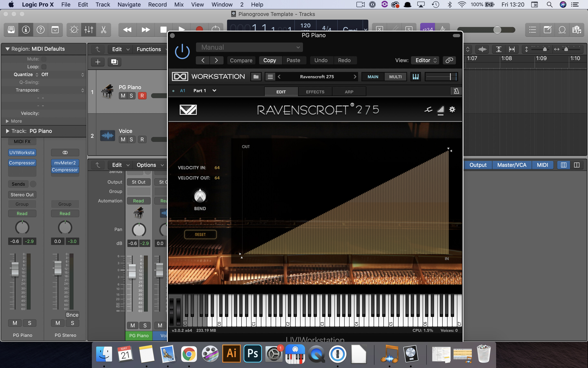The width and height of the screenshot is (588, 368).
Task: Toggle the waveform zoom button in Tracks header
Action: (482, 49)
